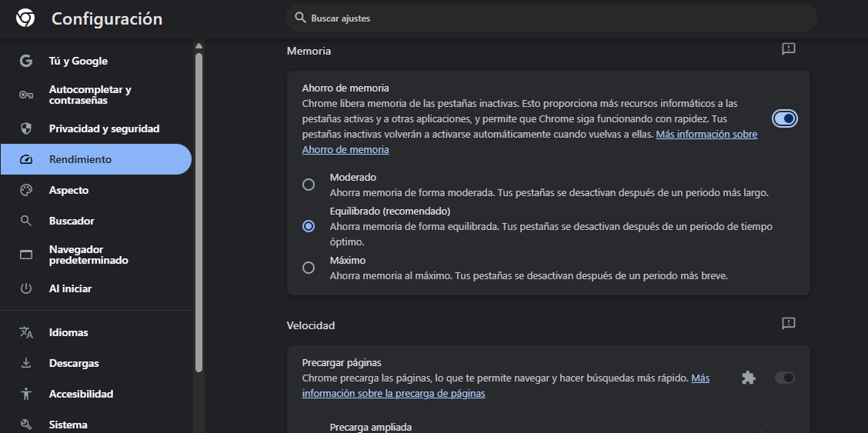The width and height of the screenshot is (868, 433).
Task: Click the magnifier icon for Buscador
Action: [26, 221]
